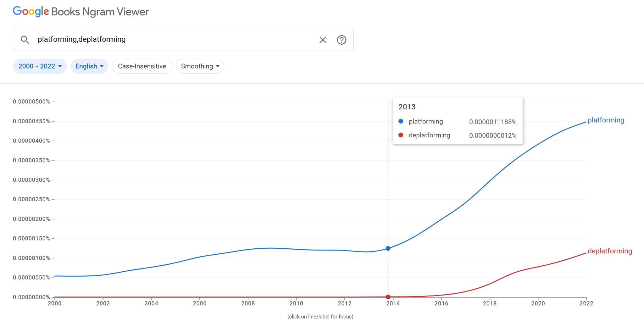Toggle the Case-Insensitive option
Image resolution: width=644 pixels, height=326 pixels.
pyautogui.click(x=142, y=66)
